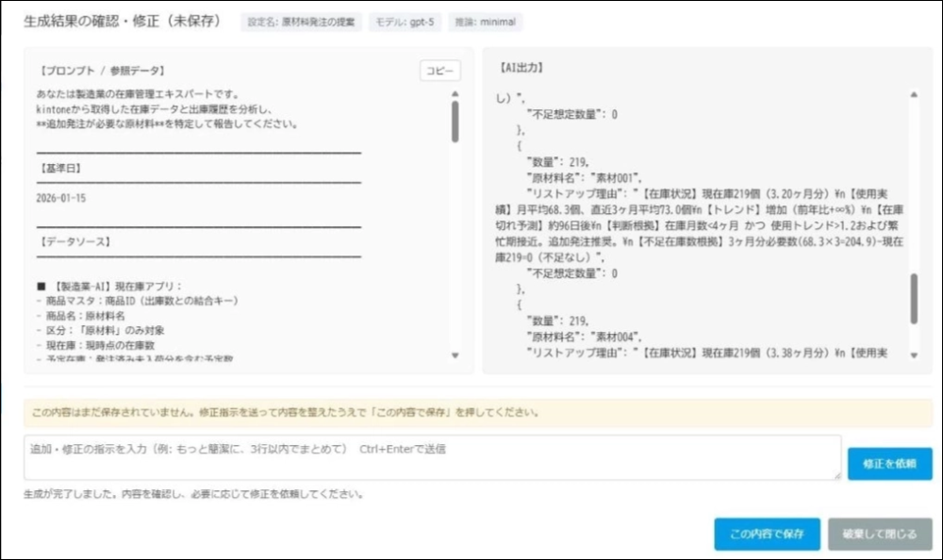Screen dimensions: 943x560
Task: Click the text "原材料名": "素材004"
Action: [584, 337]
